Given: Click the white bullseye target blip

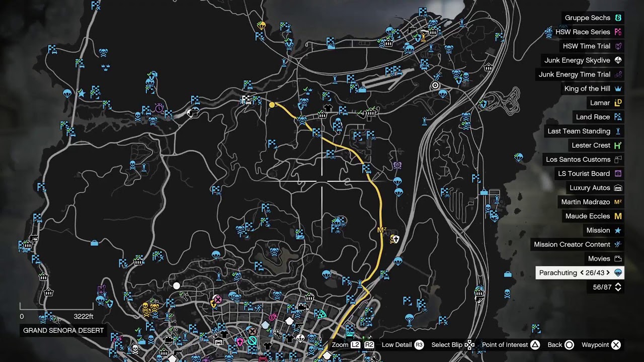Looking at the screenshot, I should pos(436,86).
